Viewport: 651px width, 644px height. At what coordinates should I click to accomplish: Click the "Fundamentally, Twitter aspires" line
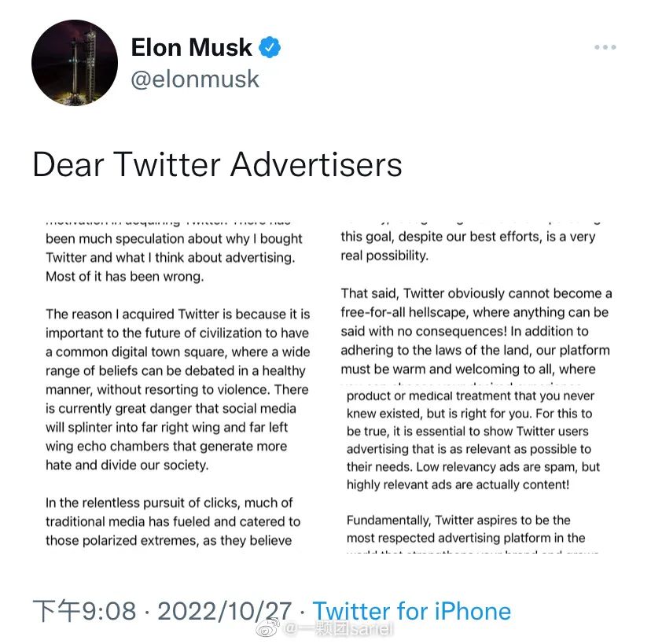(458, 520)
